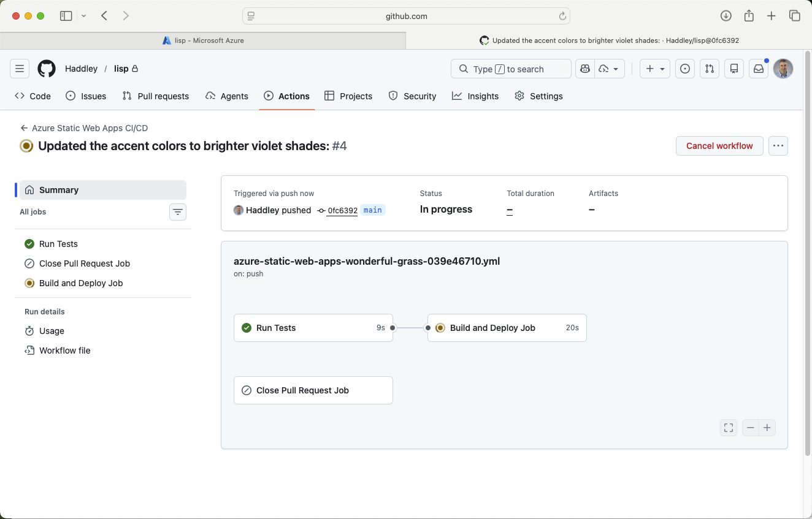812x519 pixels.
Task: Open the workflow run options kebab menu
Action: [778, 146]
